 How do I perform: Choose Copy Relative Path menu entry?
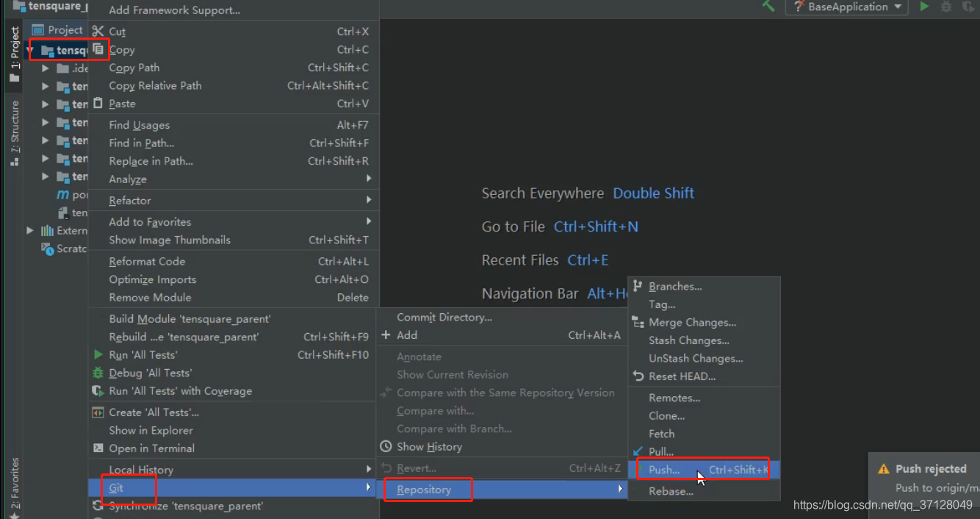point(233,85)
